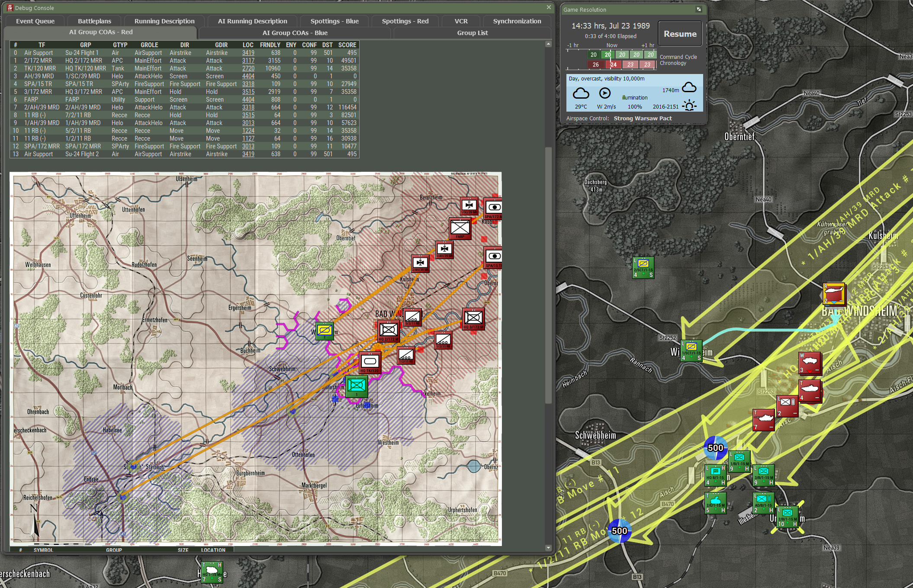Image resolution: width=913 pixels, height=588 pixels.
Task: Open the Group List tab
Action: pyautogui.click(x=472, y=33)
